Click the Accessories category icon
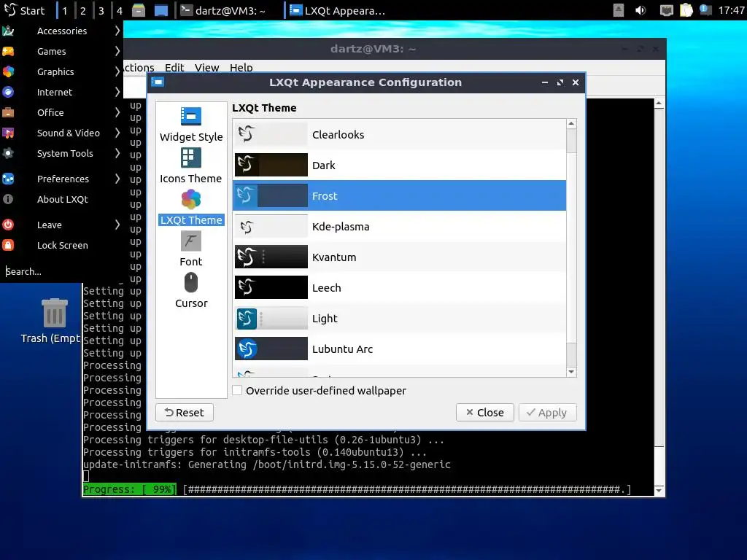The image size is (747, 560). [x=8, y=31]
